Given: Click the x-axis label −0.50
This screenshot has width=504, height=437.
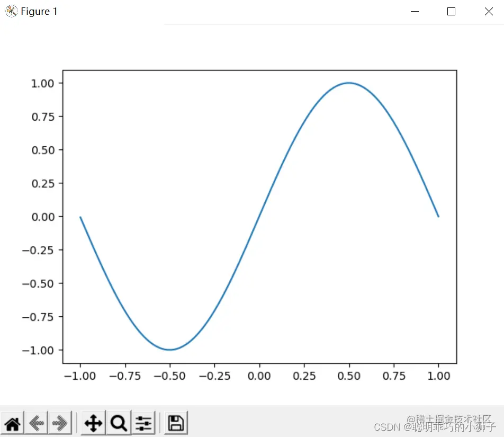Looking at the screenshot, I should pos(170,376).
